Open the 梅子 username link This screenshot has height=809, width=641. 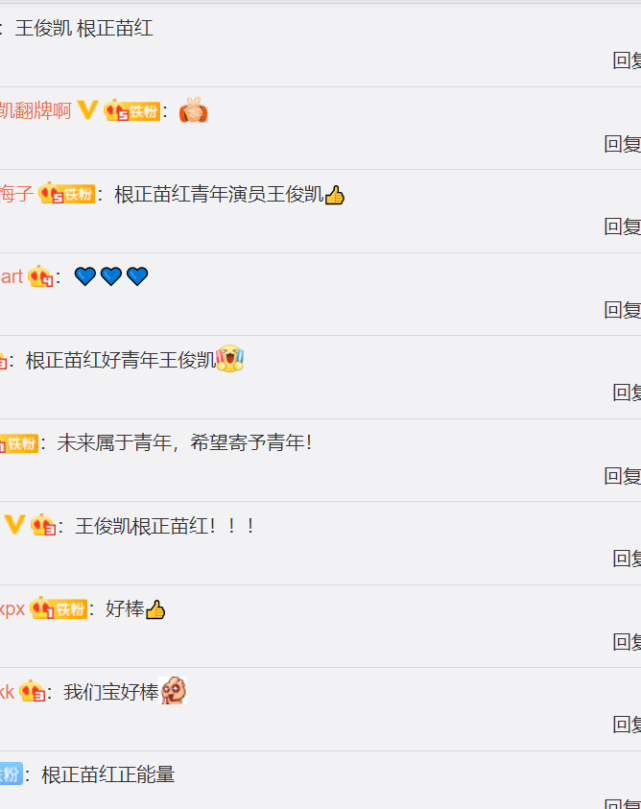pyautogui.click(x=17, y=194)
